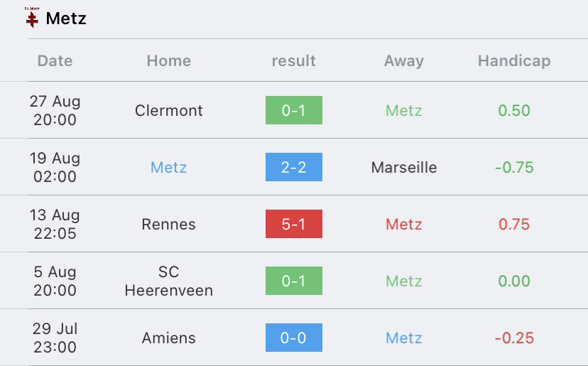This screenshot has width=588, height=366.
Task: Click the red 5-1 result badge
Action: [x=294, y=224]
